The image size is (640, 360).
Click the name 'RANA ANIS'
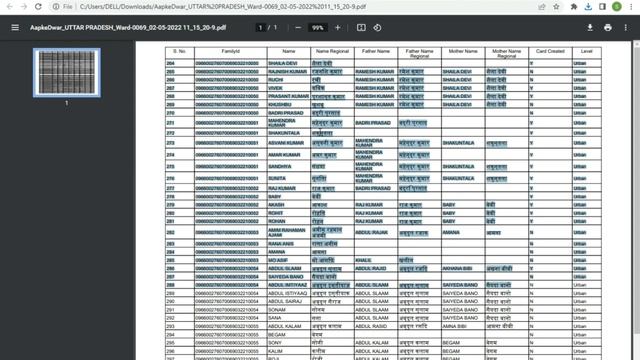[x=281, y=244]
